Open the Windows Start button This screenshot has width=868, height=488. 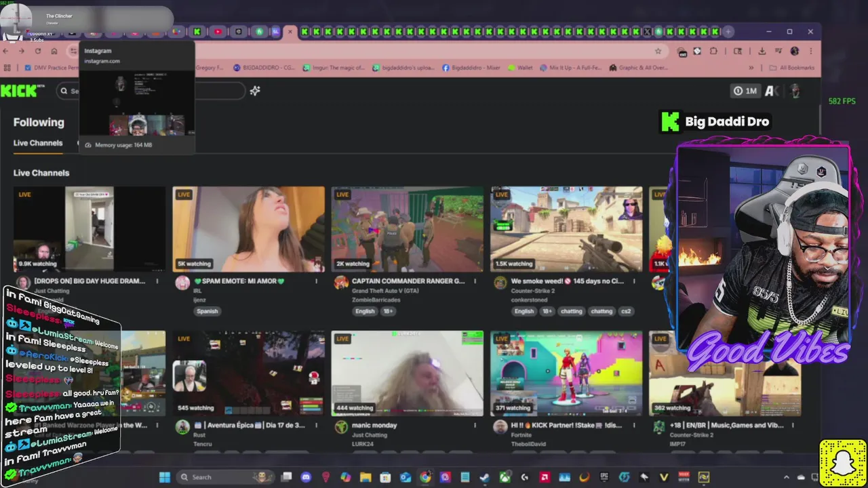point(165,477)
